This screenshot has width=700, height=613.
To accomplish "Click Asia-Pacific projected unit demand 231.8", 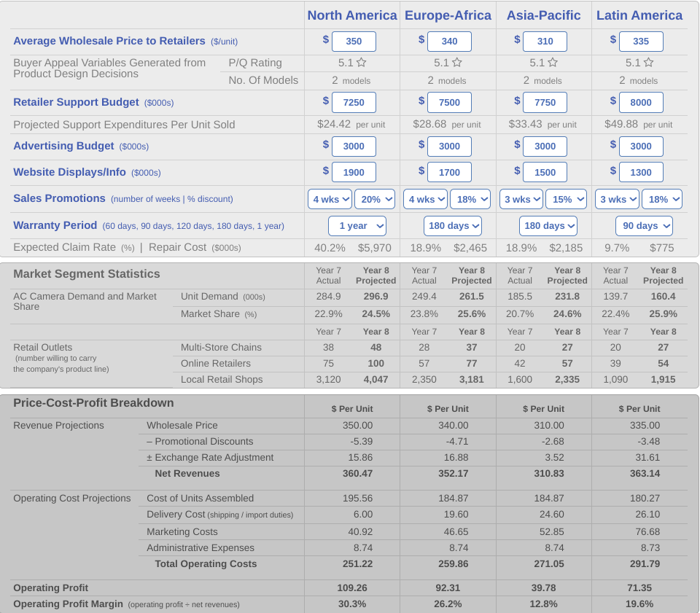I will (x=567, y=297).
